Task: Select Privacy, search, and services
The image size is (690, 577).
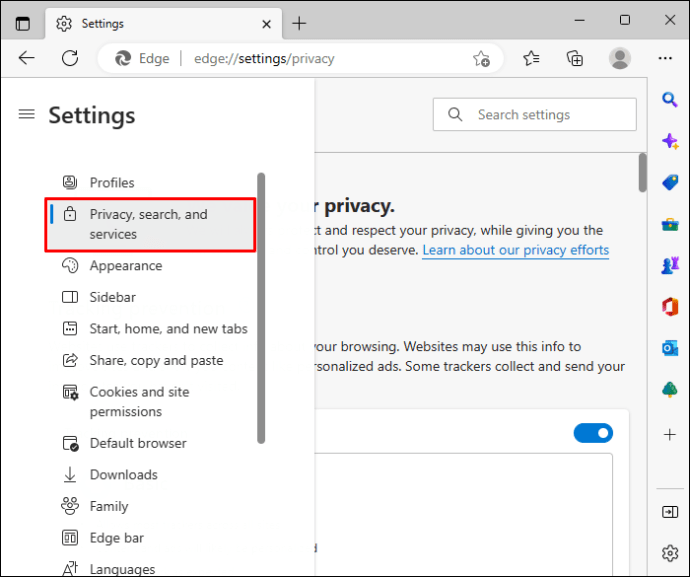Action: [x=150, y=224]
